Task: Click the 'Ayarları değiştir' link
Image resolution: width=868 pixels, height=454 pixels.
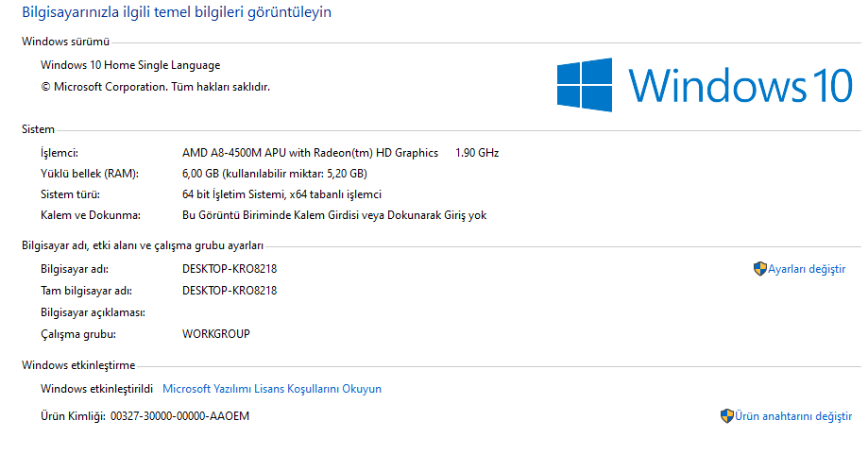Action: point(806,269)
